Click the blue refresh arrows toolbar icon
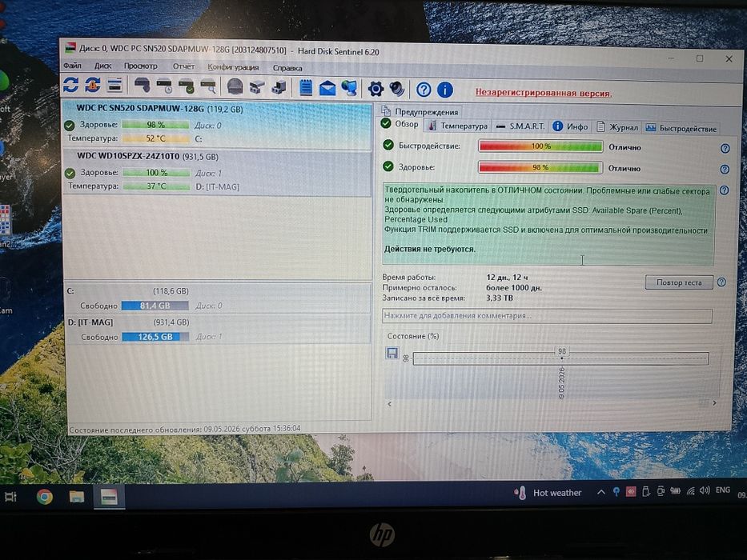Viewport: 747px width, 560px height. tap(71, 86)
